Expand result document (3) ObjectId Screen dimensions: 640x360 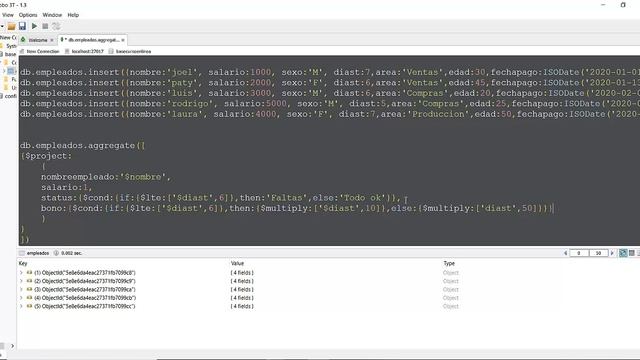[21, 289]
